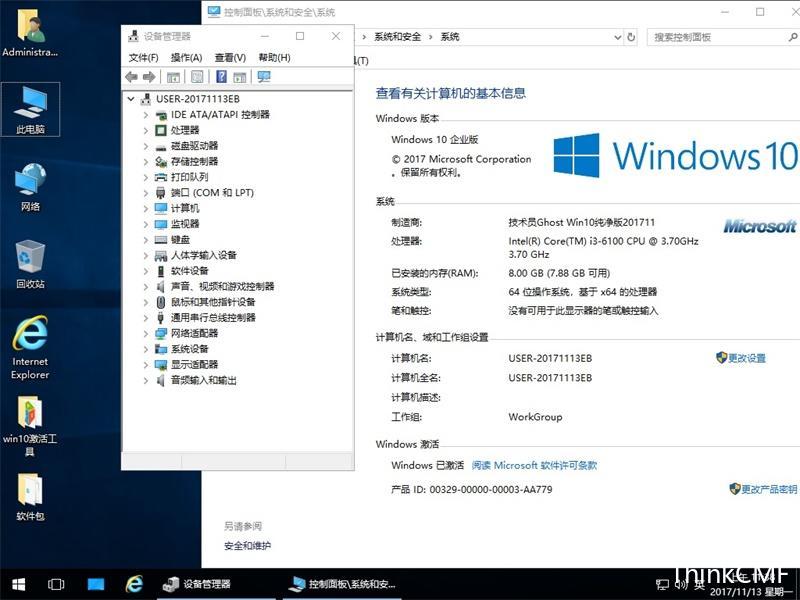800x600 pixels.
Task: Click the 键盘 keyboard icon in tree
Action: [x=161, y=239]
